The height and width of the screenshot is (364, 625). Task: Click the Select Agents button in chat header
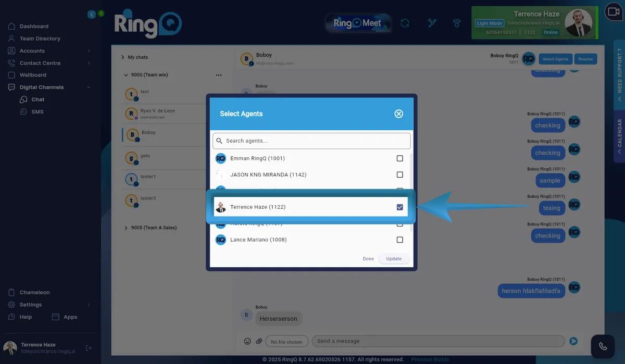click(x=555, y=59)
